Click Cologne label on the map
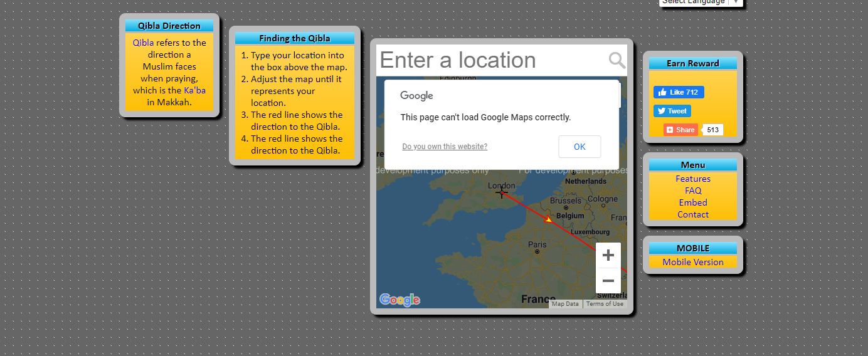Viewport: 868px width, 356px height. pyautogui.click(x=603, y=199)
